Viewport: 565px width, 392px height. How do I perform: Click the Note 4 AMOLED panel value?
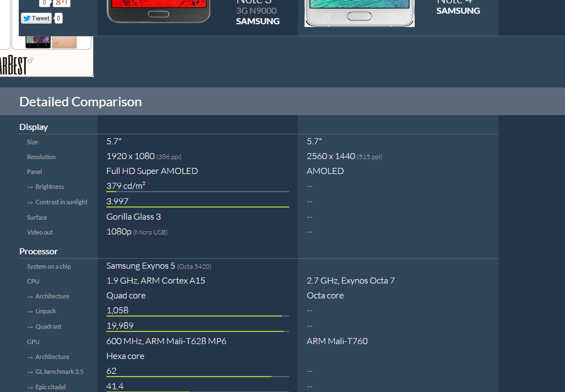click(x=325, y=171)
